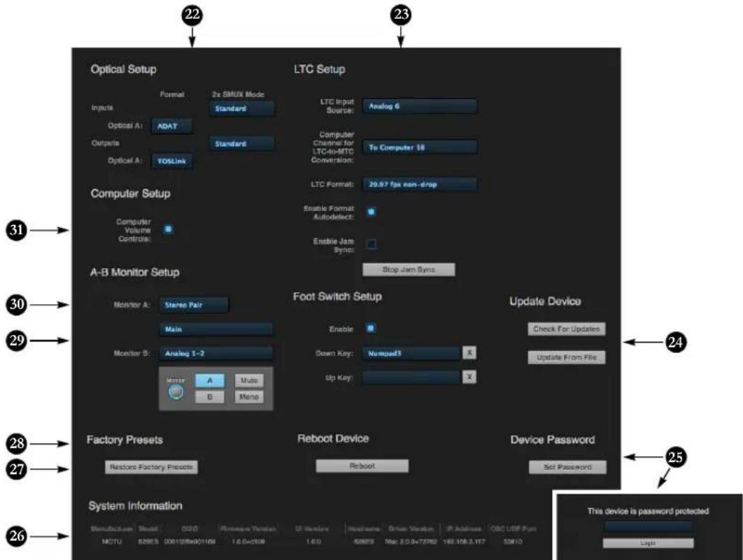The height and width of the screenshot is (560, 743).
Task: Open the Outputs Optical A TOSLink dropdown
Action: [x=171, y=161]
